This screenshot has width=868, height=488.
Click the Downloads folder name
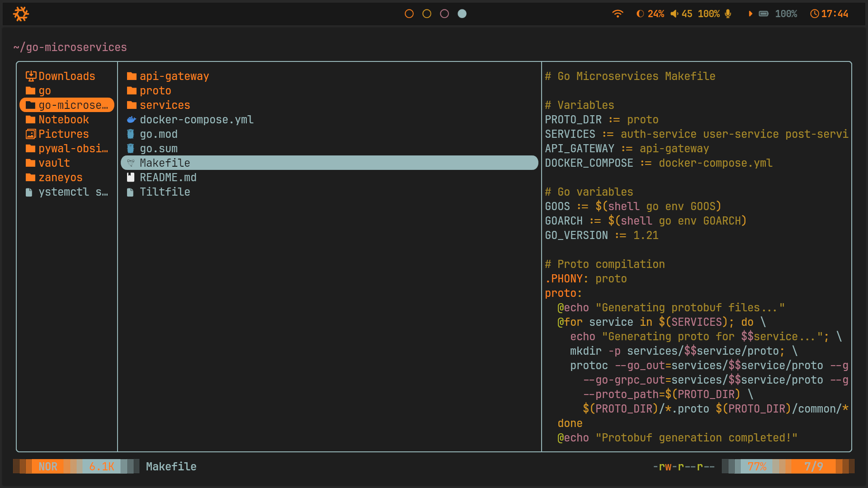67,76
